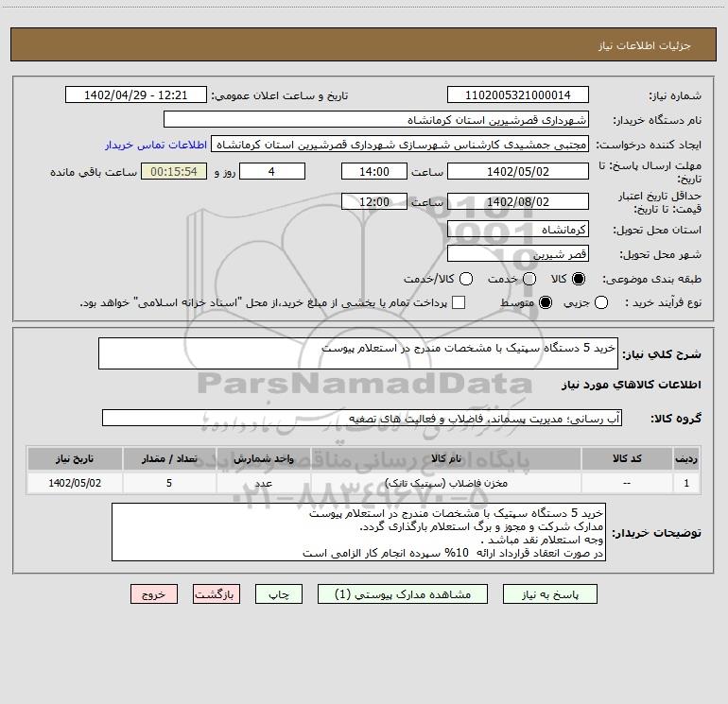Click the item name cell مخزن فاضلاب (سپتیک تانک)
Viewport: 728px width, 704px height.
pos(446,483)
